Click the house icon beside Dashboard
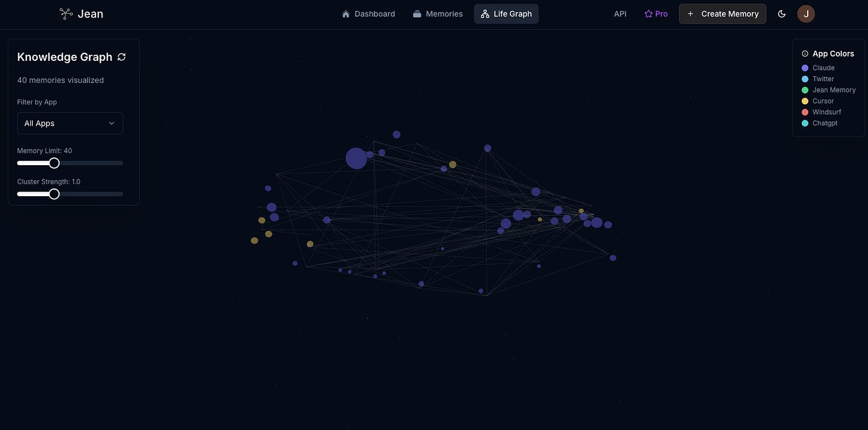Screen dimensions: 868x430 [346, 14]
